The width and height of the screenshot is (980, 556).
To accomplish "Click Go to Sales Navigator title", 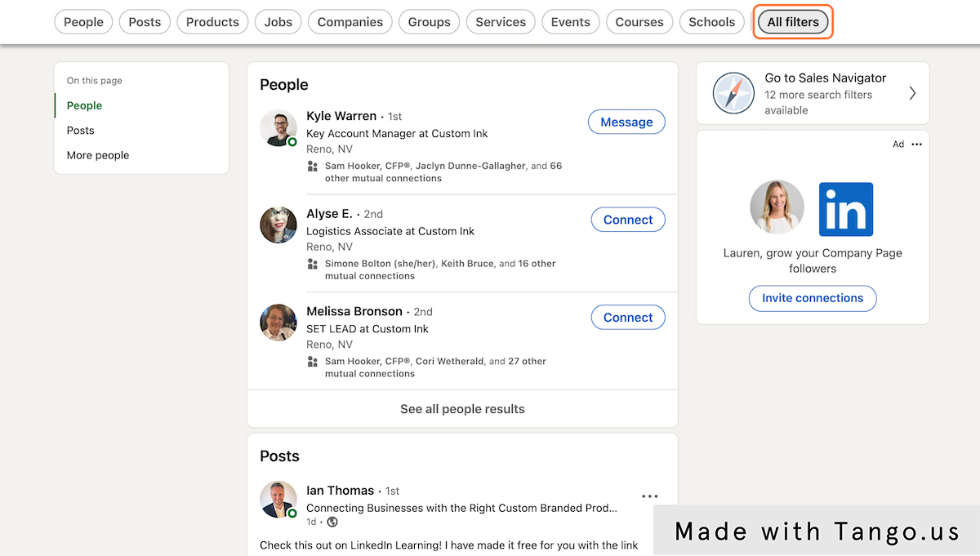I will tap(826, 78).
